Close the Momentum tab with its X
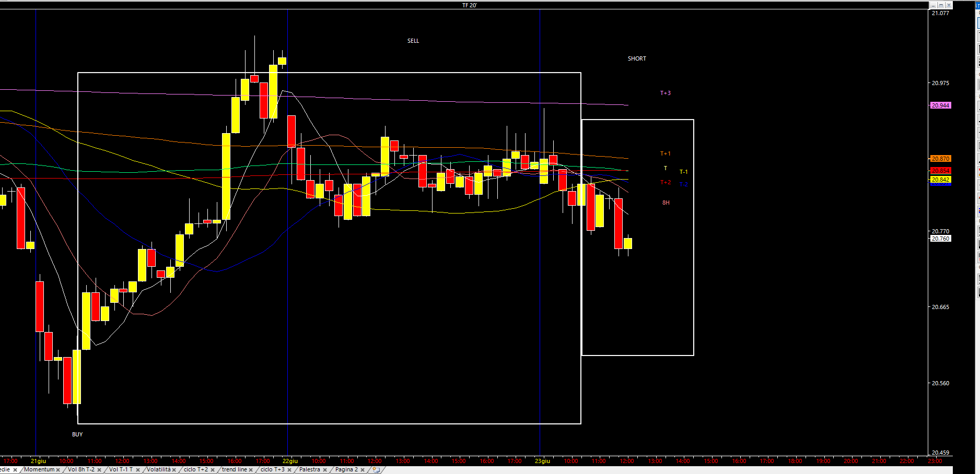 coord(58,470)
